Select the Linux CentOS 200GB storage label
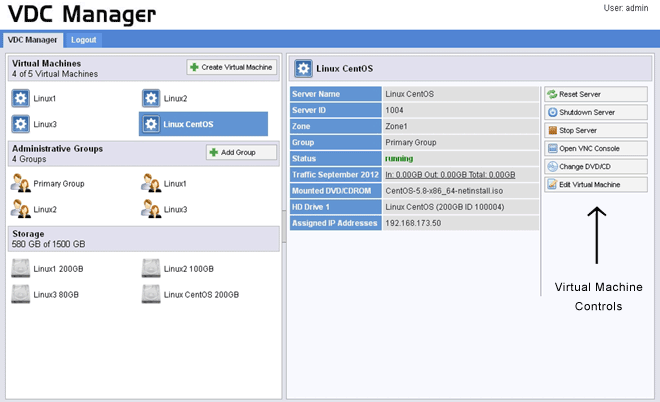Image resolution: width=660 pixels, height=402 pixels. (x=201, y=295)
